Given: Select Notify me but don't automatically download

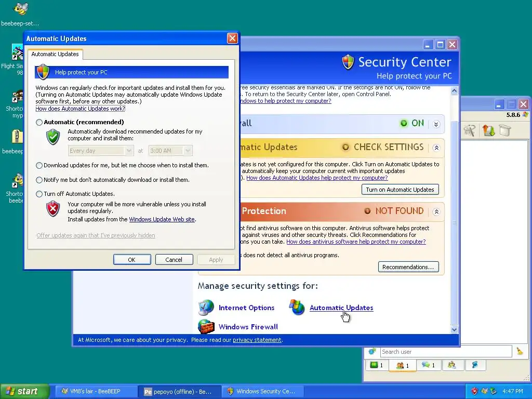Looking at the screenshot, I should click(x=39, y=180).
